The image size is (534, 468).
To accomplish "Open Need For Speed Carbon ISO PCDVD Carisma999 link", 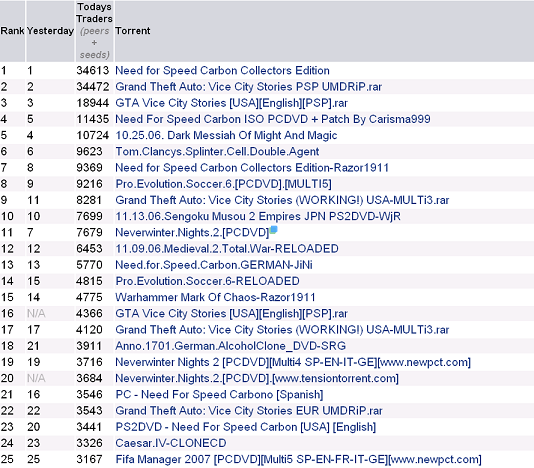I will (273, 119).
